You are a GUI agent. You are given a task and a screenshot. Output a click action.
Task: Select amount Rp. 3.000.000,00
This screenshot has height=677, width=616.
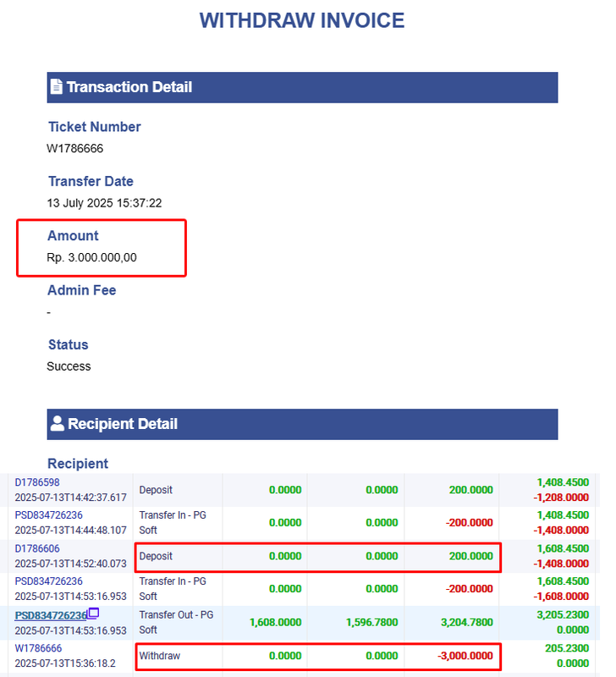(x=92, y=257)
